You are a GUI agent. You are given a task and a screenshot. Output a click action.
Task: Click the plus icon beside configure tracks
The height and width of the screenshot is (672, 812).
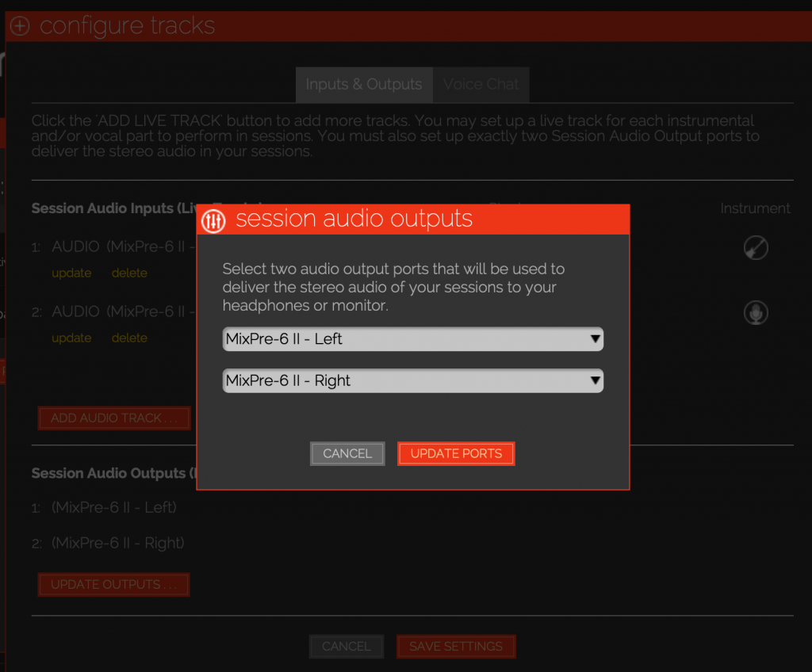pyautogui.click(x=20, y=25)
